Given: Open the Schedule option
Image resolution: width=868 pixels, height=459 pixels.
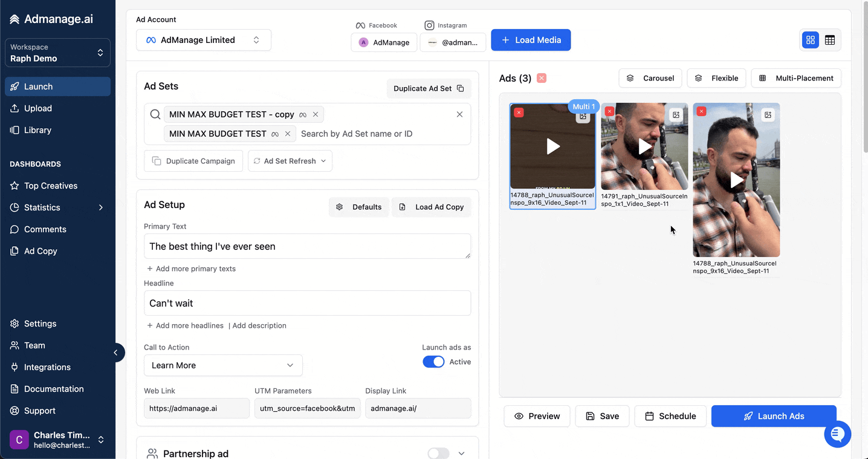Looking at the screenshot, I should [x=670, y=416].
